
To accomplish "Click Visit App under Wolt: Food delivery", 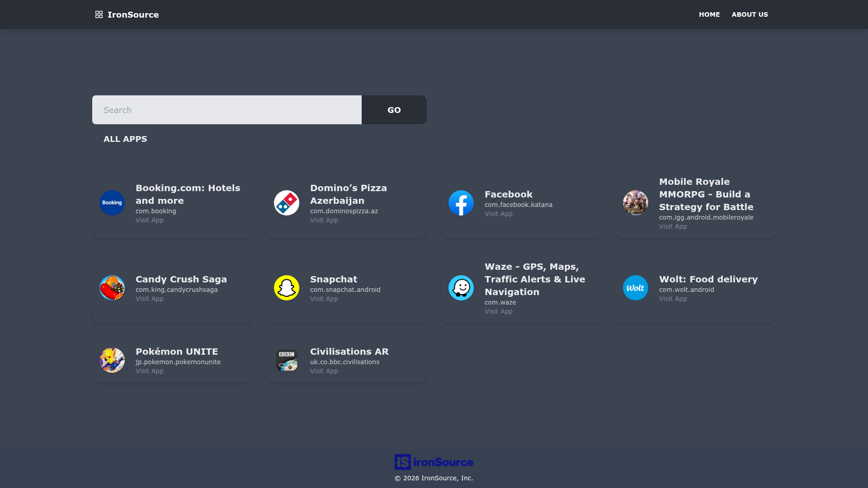I will point(673,299).
